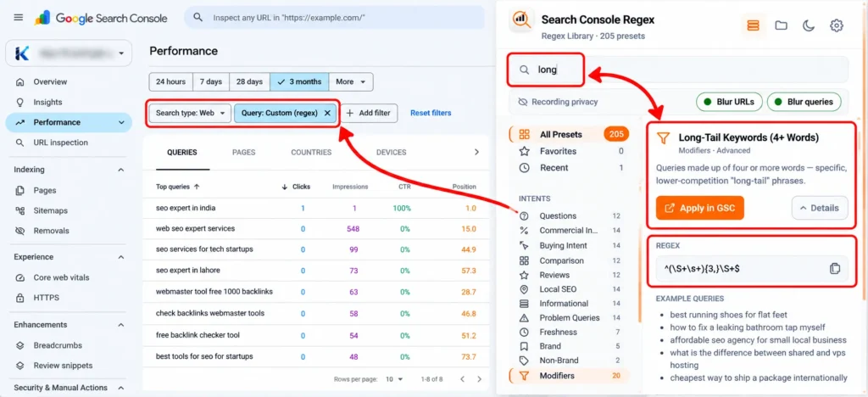This screenshot has width=868, height=397.
Task: Go to next page of results table
Action: coord(480,379)
